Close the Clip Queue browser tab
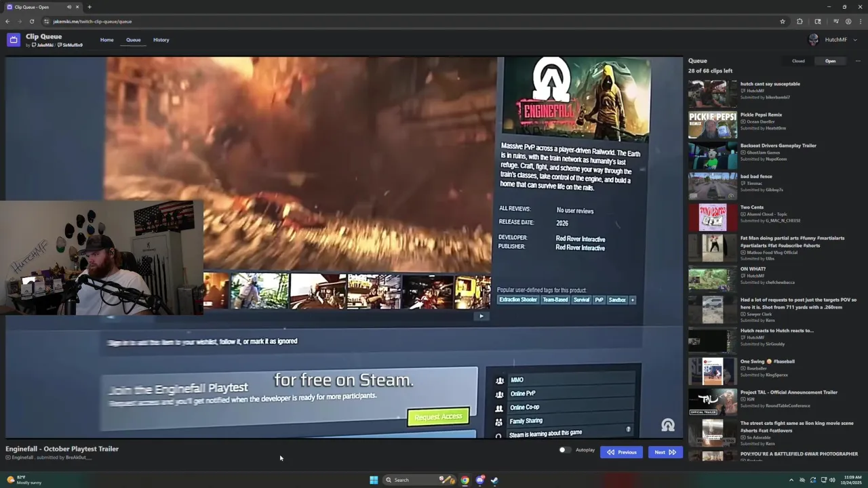The width and height of the screenshot is (868, 488). click(77, 7)
